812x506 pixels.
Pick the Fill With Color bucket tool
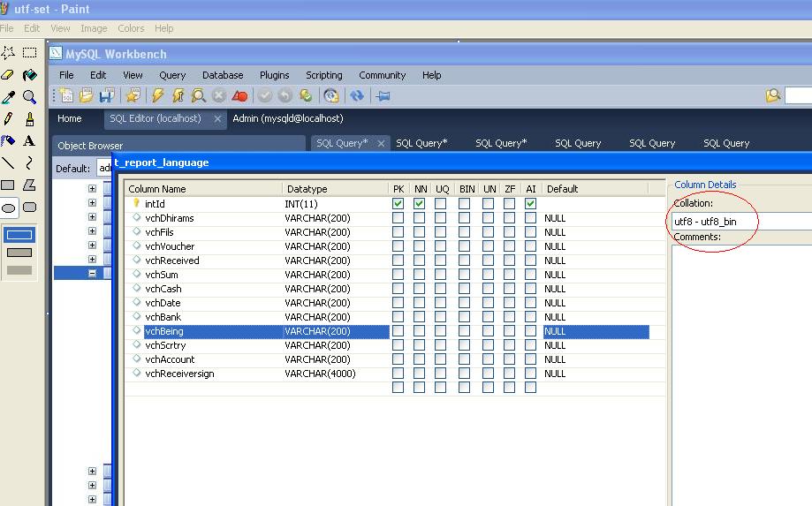pos(29,75)
